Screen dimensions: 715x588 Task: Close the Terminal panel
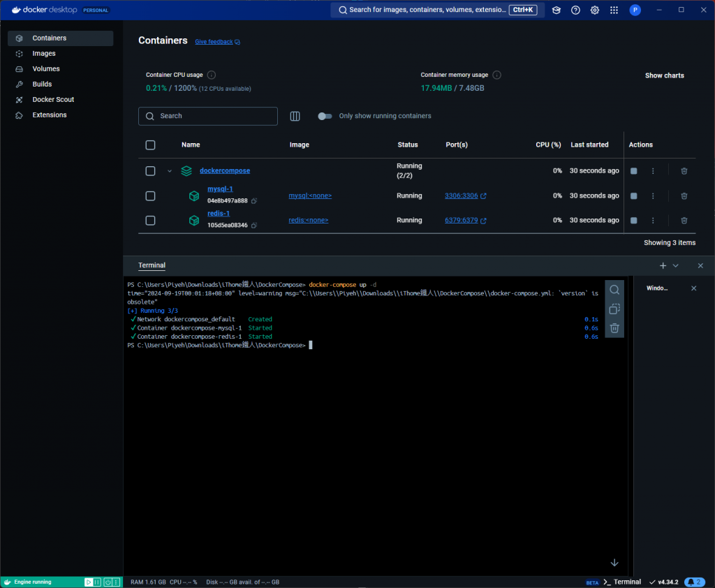(x=700, y=265)
